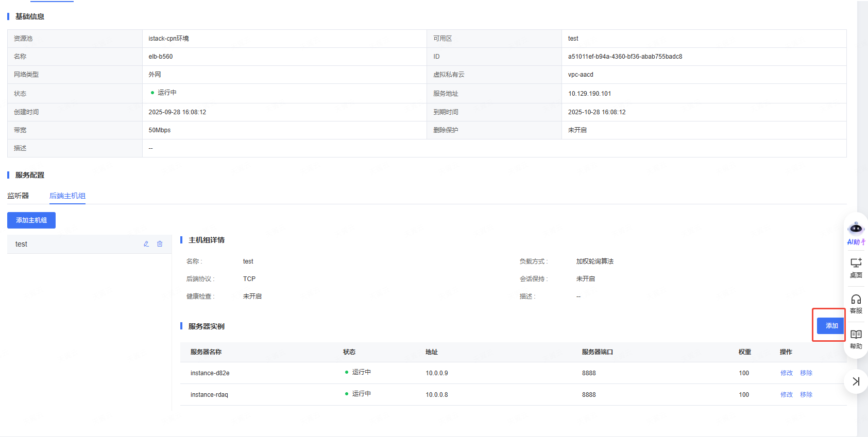Switch to the 监听器 tab

click(x=18, y=196)
